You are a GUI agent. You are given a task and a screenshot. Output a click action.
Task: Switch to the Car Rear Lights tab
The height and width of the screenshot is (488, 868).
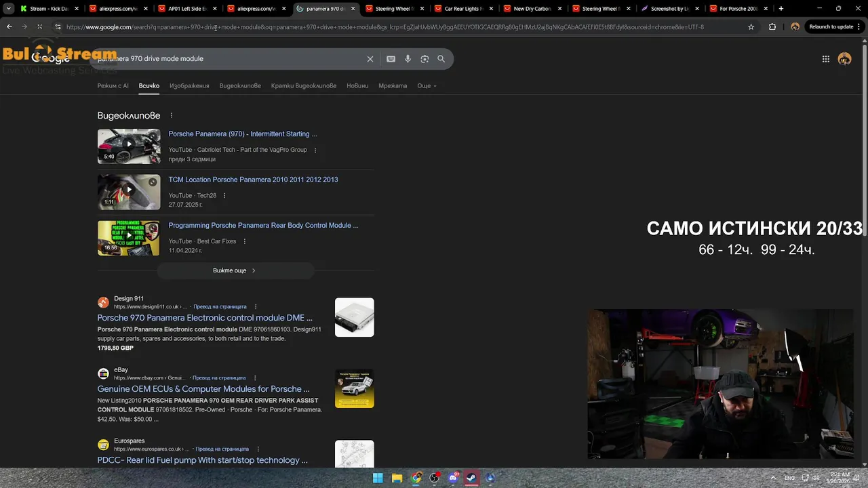coord(463,9)
